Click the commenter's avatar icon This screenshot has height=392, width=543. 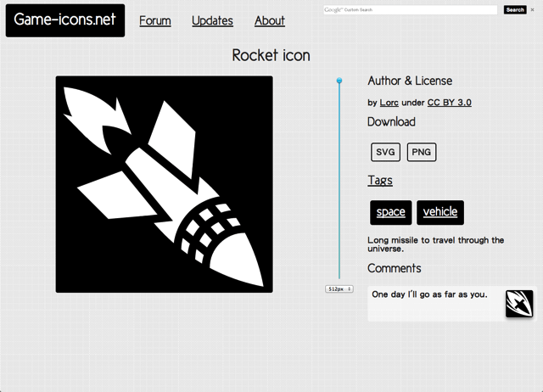point(519,303)
